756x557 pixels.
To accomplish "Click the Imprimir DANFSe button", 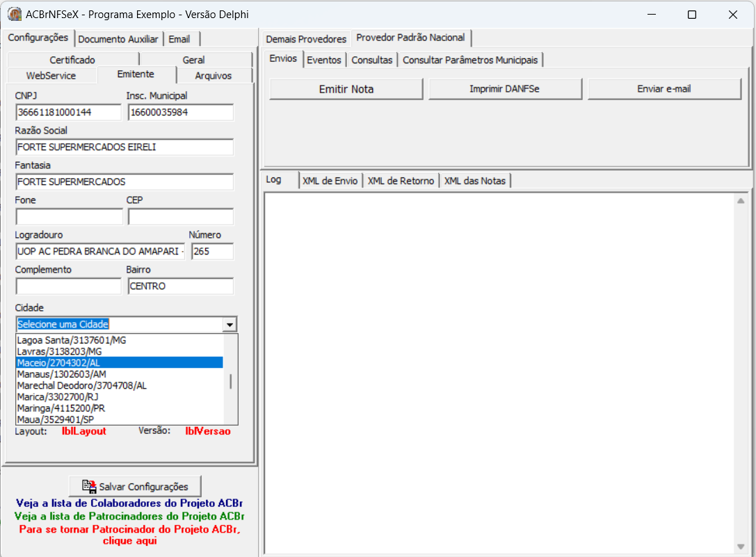I will pyautogui.click(x=505, y=89).
